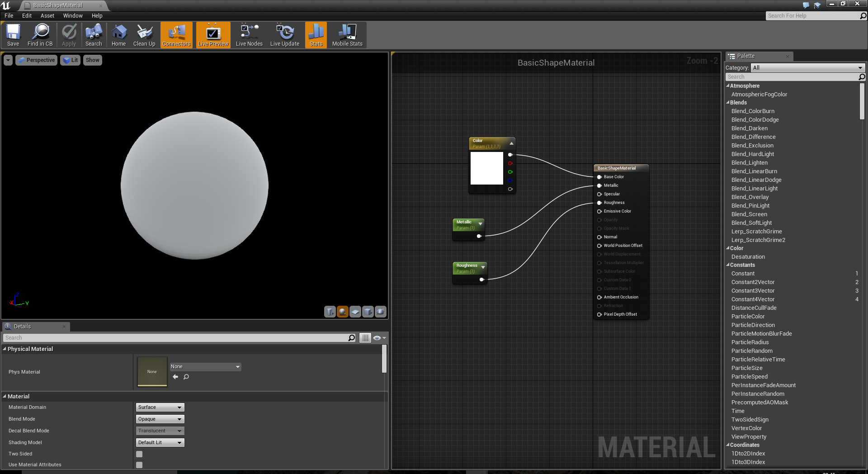868x474 pixels.
Task: Click the Home toolbar icon
Action: pos(118,35)
